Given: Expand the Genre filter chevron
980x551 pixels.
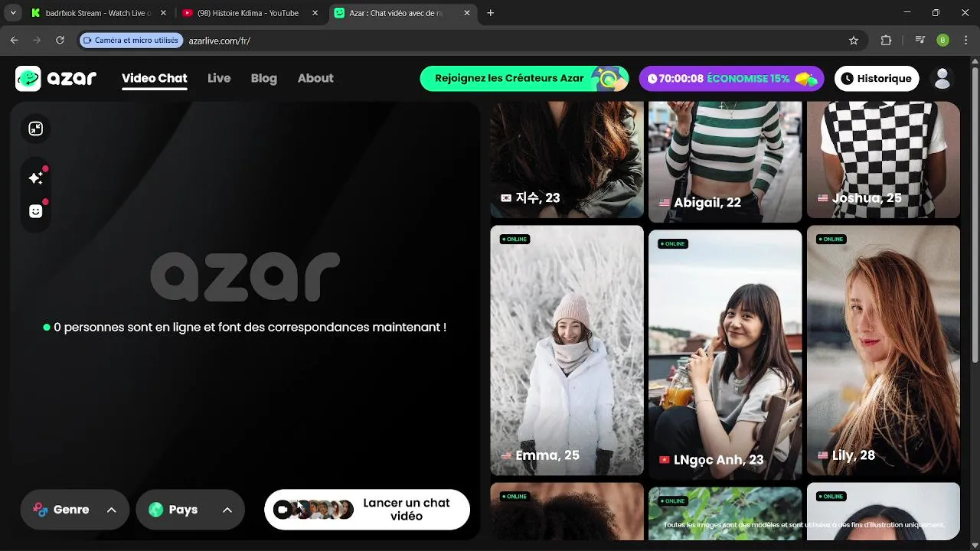Looking at the screenshot, I should coord(112,510).
